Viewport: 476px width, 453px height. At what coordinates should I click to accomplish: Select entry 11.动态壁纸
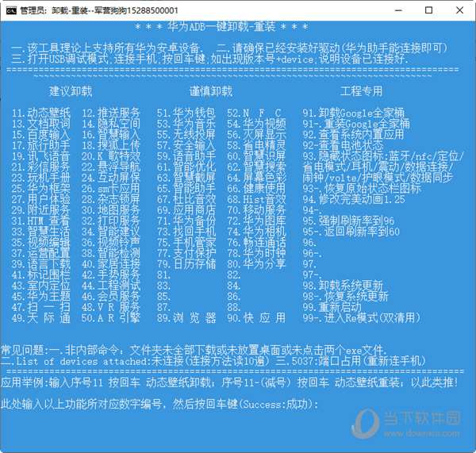point(41,113)
